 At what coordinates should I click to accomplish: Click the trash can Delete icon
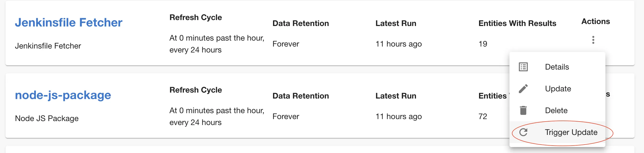pos(523,110)
